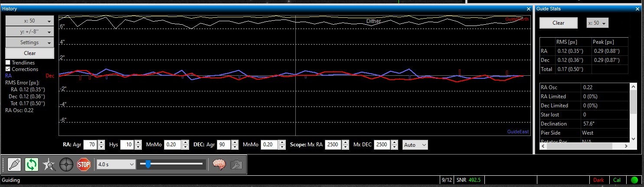Click the Mx RA field showing 2500
Screen dimensions: 644x187
[333, 145]
